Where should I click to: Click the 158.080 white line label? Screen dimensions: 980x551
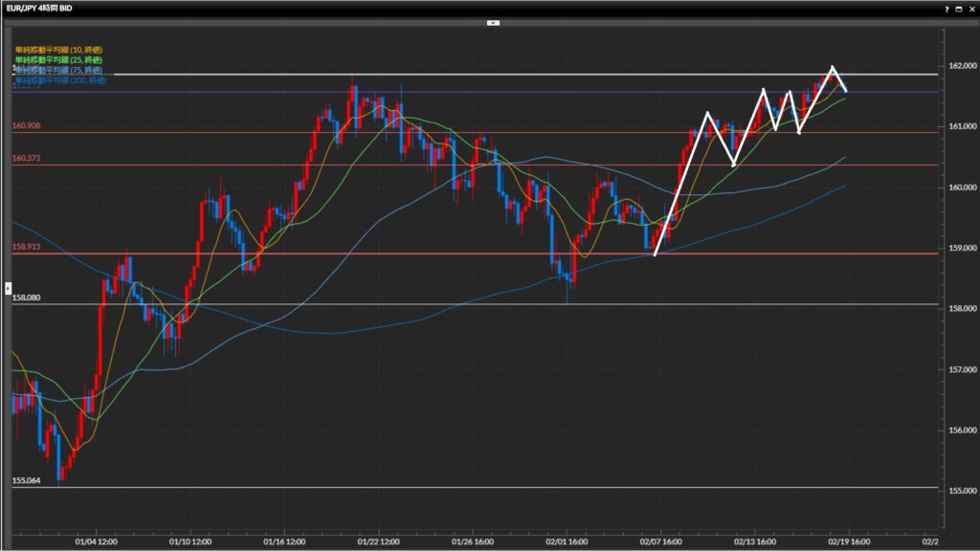(26, 298)
